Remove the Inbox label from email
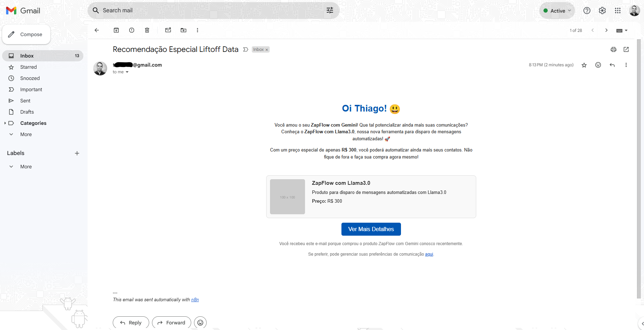The height and width of the screenshot is (330, 644). (x=267, y=50)
